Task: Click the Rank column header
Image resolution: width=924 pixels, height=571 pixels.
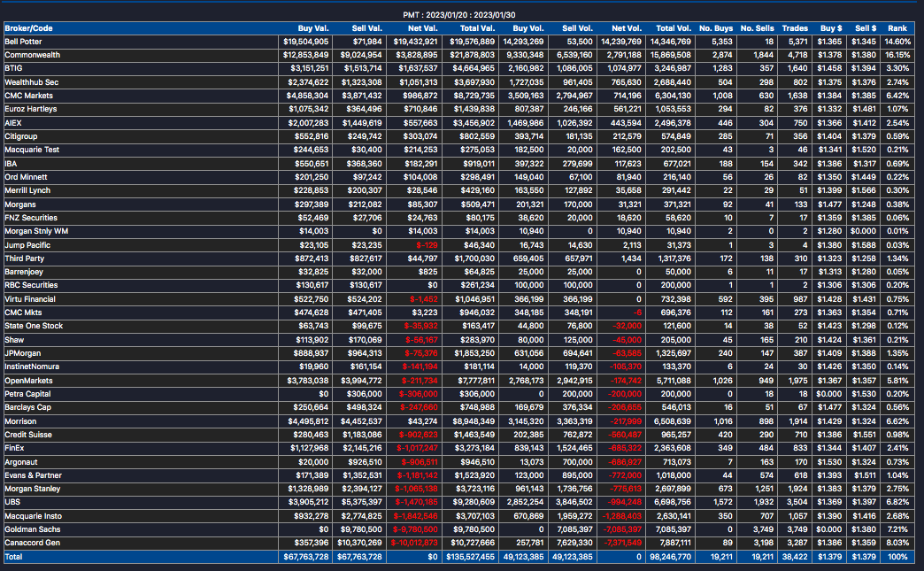Action: [897, 28]
